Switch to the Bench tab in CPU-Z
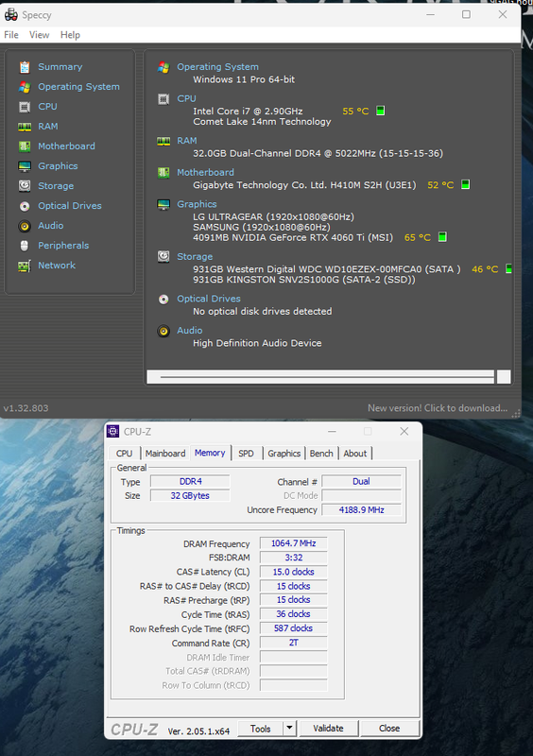Screen dimensions: 533x756 [321, 454]
